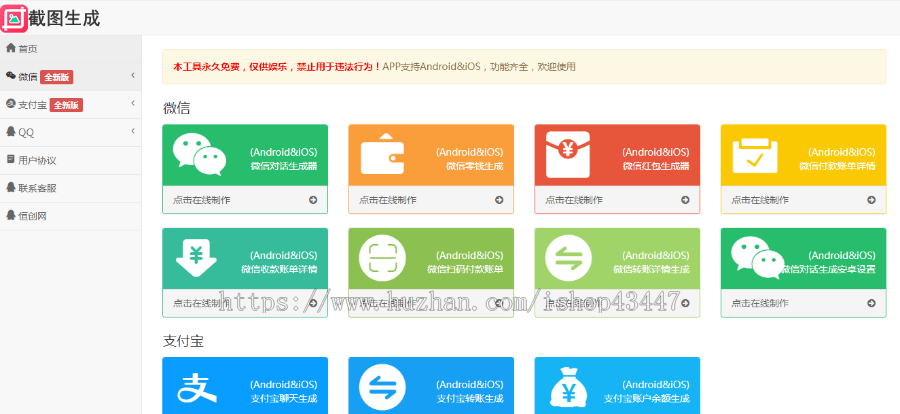Click 点击在线制作 under 微信付款账单详情
This screenshot has height=414, width=900.
click(760, 200)
